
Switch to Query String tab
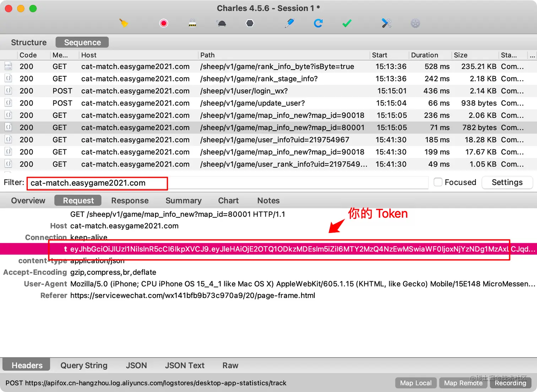click(x=84, y=365)
